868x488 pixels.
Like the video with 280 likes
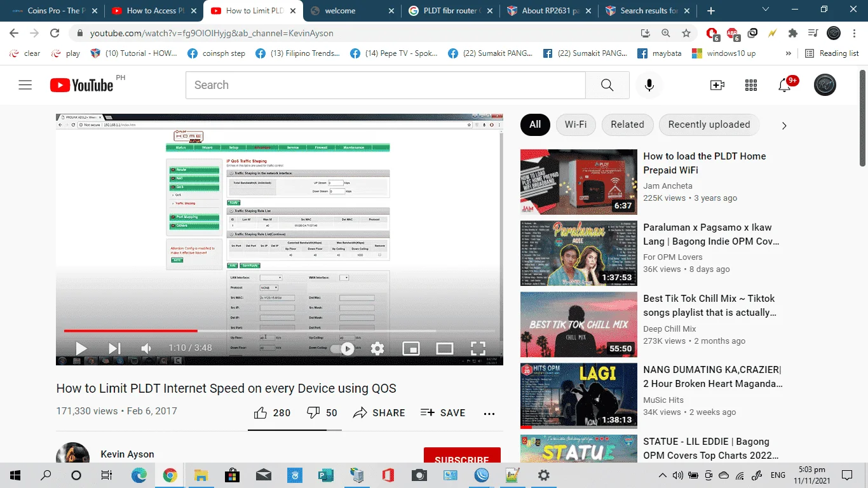click(272, 413)
